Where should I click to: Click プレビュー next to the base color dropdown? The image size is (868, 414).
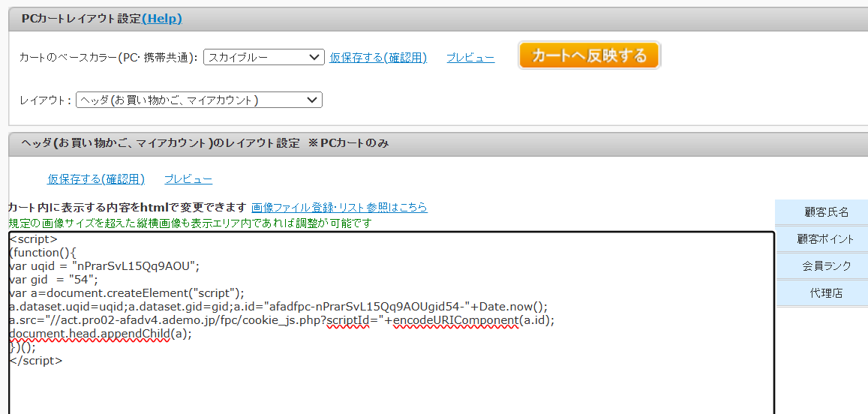point(470,58)
